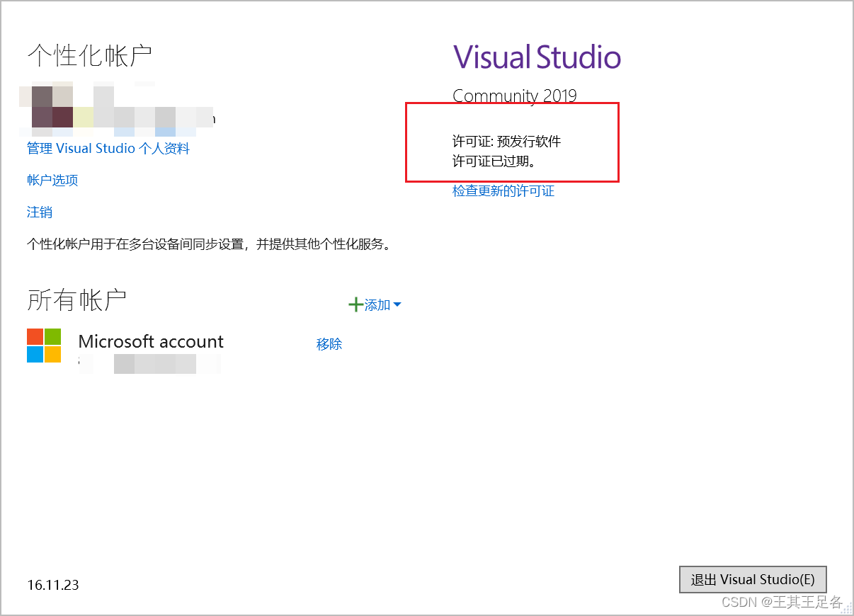Click the Community 2019 edition label
The image size is (854, 616).
pos(515,96)
